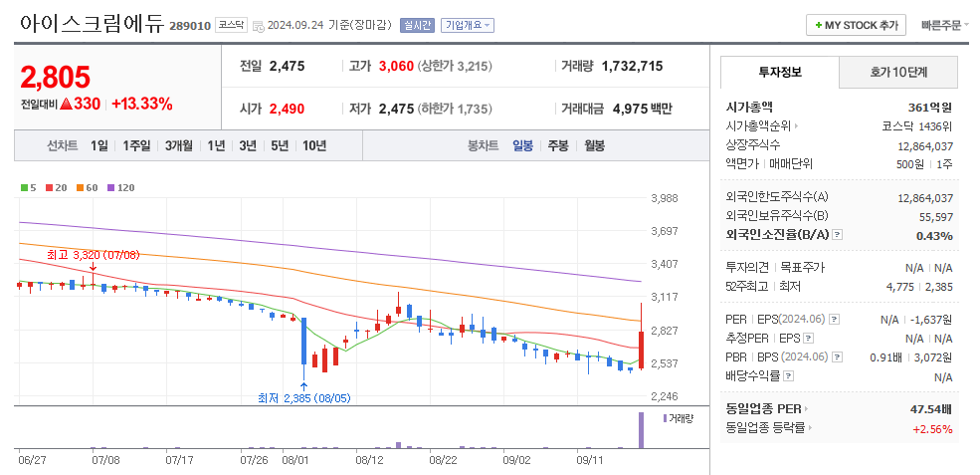Click the 코스닥 1436위 rank value
The image size is (980, 475).
(x=917, y=126)
